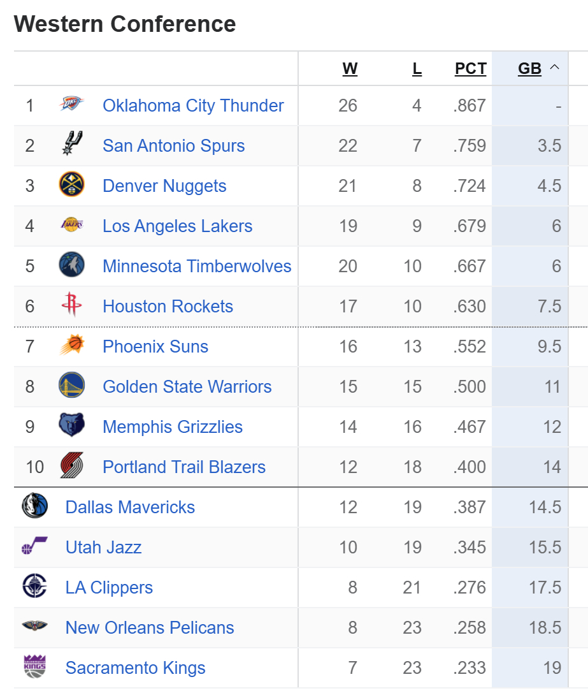Click the Memphis Grizzlies logo

pos(71,425)
